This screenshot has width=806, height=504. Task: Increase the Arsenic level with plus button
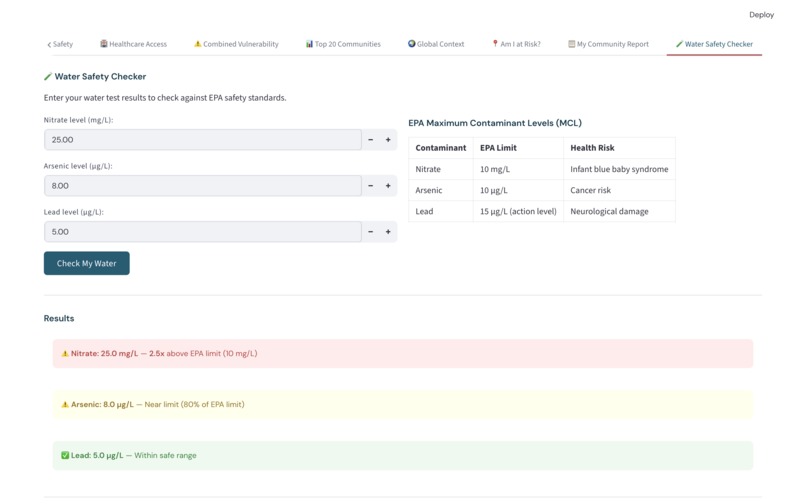click(388, 186)
